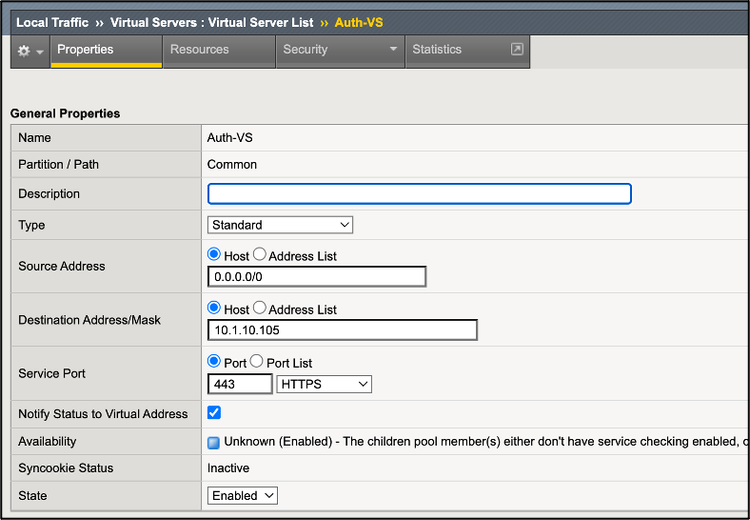Click the Destination Address 10.1.10.105 field
This screenshot has width=750, height=520.
click(x=342, y=330)
